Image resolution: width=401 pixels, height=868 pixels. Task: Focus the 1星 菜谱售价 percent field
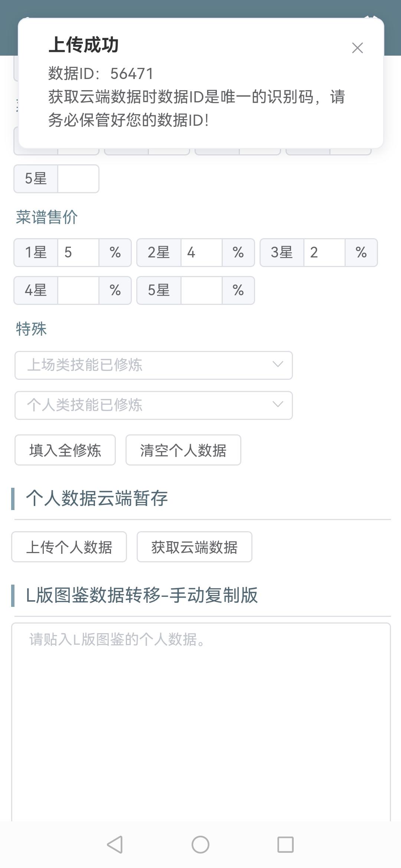point(78,253)
